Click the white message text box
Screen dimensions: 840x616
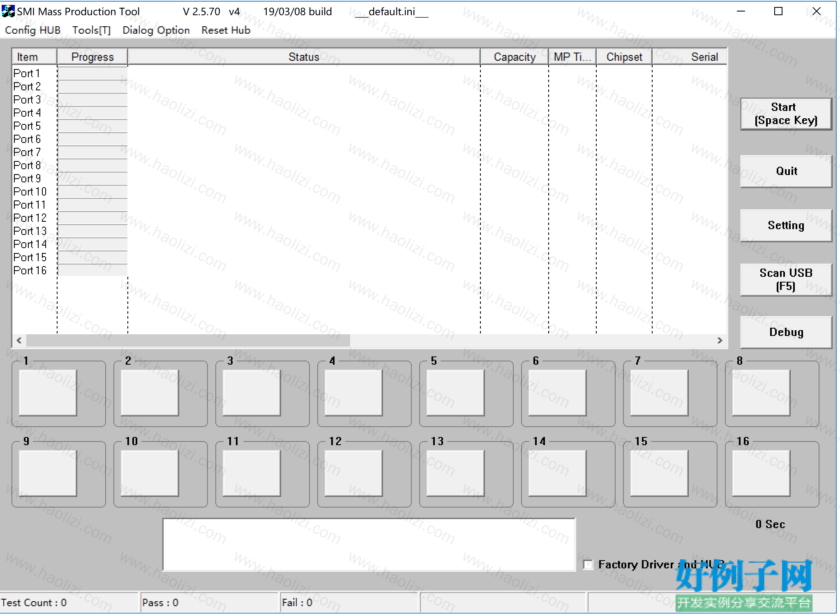(369, 545)
